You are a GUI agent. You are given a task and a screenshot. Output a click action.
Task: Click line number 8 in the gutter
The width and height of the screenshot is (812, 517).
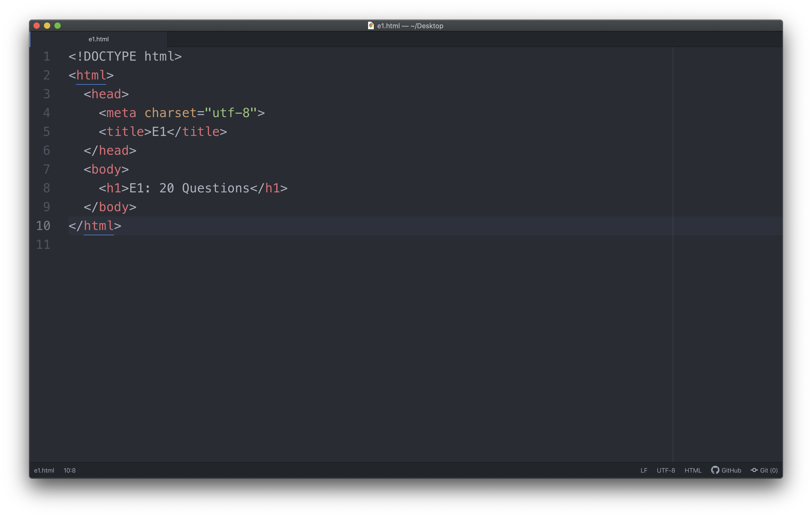point(47,188)
